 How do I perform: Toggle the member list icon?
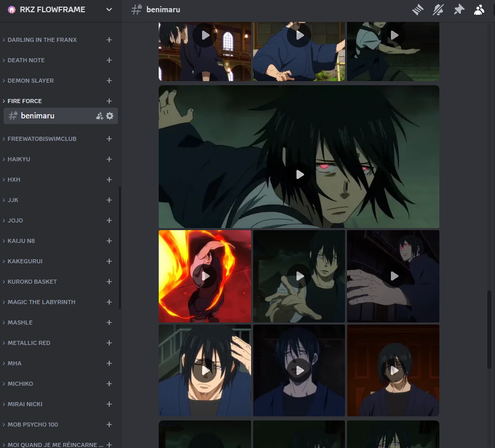tap(479, 10)
